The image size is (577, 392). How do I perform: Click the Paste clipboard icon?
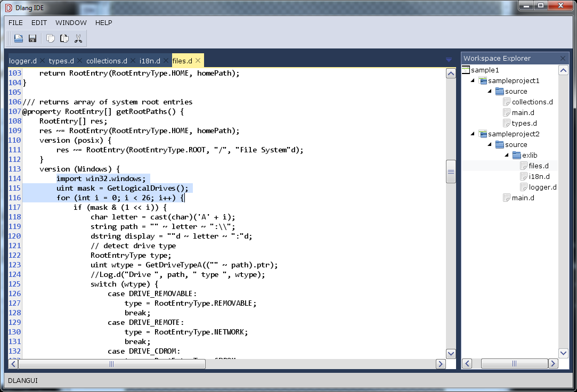[x=64, y=38]
